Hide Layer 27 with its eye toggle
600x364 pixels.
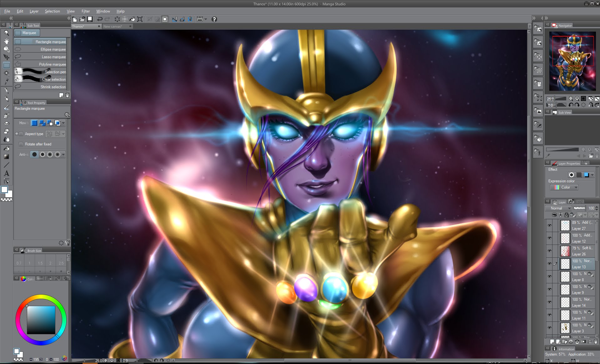[x=550, y=225]
